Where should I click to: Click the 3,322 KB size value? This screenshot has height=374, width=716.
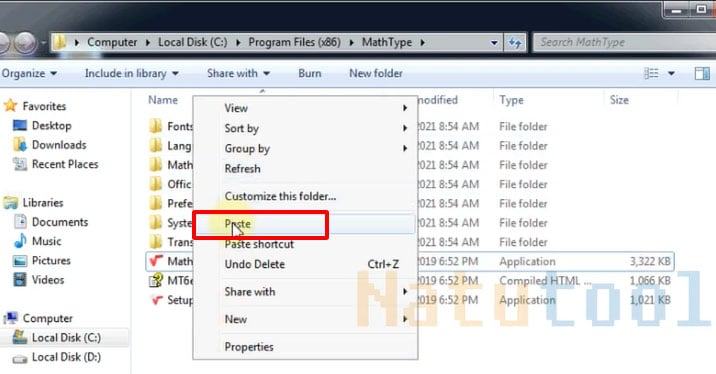click(x=650, y=261)
